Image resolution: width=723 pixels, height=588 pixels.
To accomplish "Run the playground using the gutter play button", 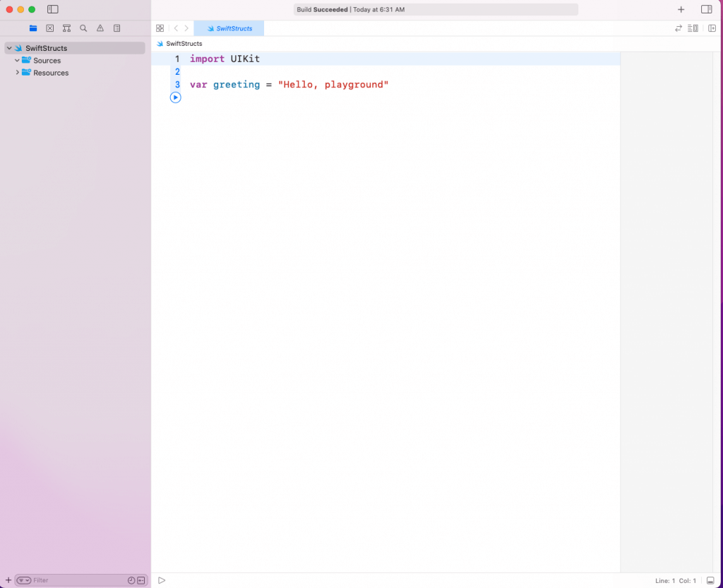I will [x=175, y=97].
